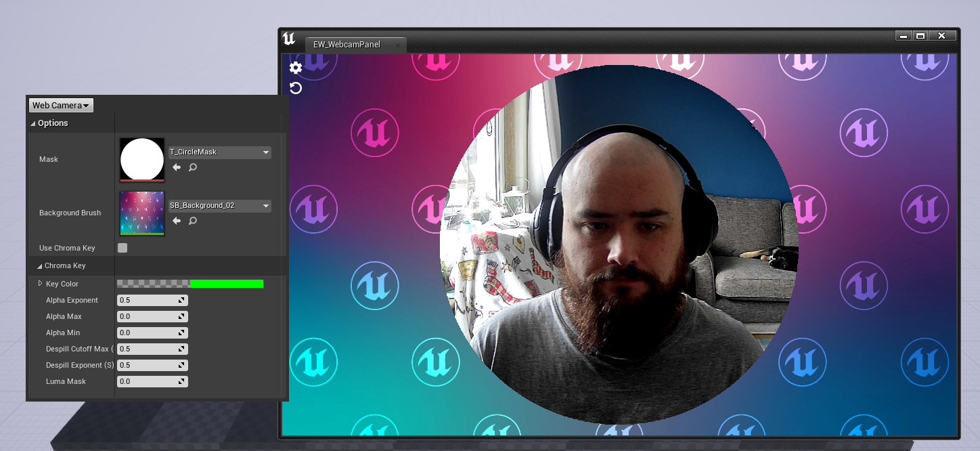The image size is (980, 451).
Task: Close the webcam panel window
Action: [x=942, y=36]
